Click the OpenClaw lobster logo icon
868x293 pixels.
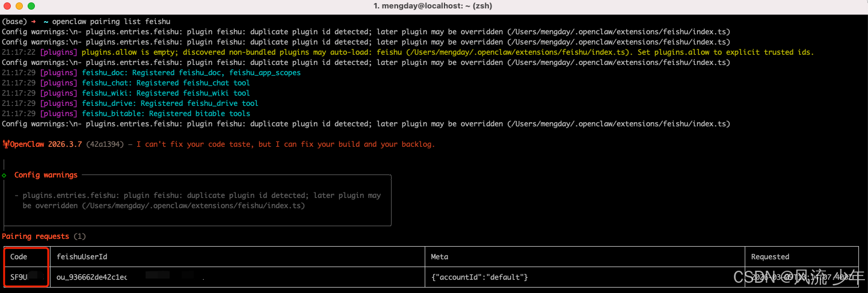[x=5, y=144]
